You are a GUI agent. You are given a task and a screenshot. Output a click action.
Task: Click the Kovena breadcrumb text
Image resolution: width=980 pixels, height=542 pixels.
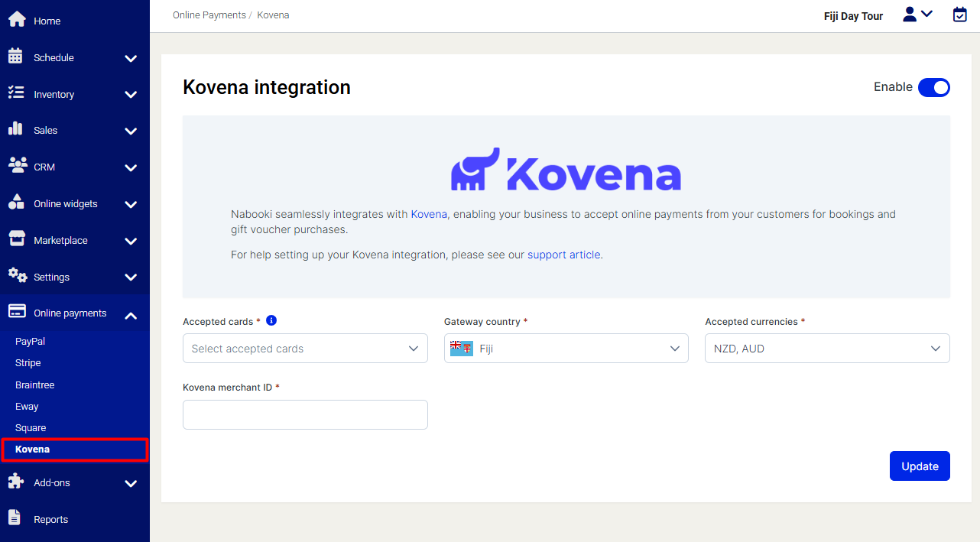[273, 15]
